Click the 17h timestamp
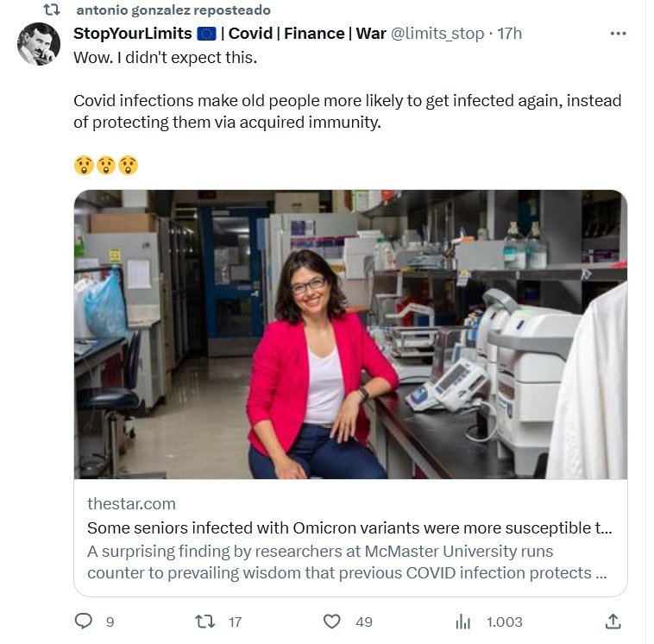This screenshot has width=654, height=644. pos(511,34)
